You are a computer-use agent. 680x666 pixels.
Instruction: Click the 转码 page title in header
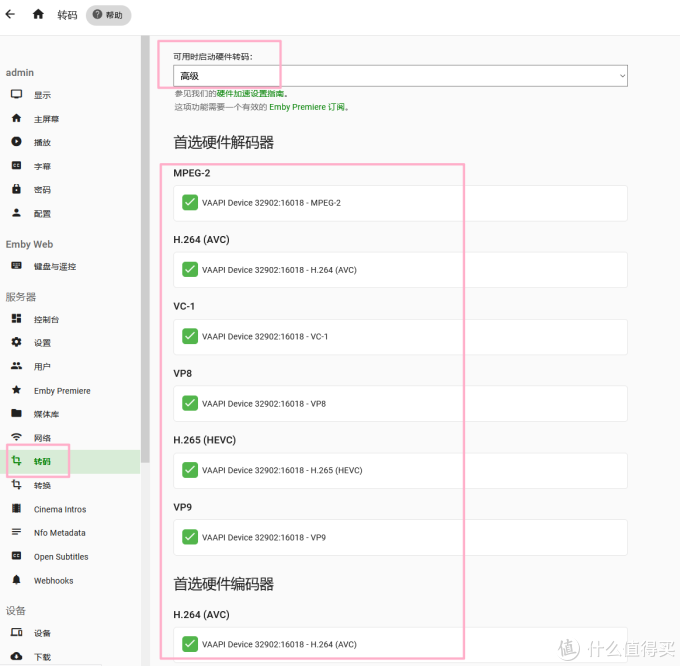(x=67, y=15)
